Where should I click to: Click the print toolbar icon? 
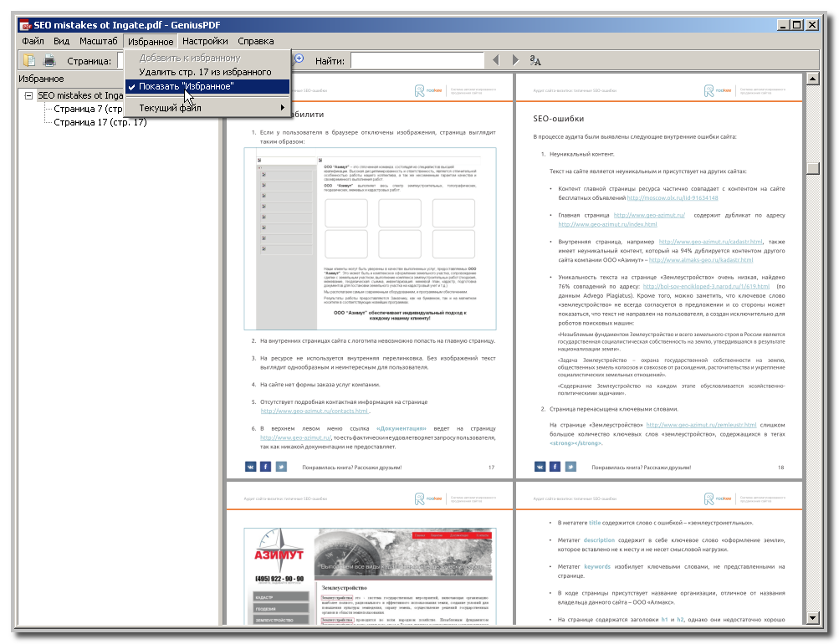[x=49, y=60]
